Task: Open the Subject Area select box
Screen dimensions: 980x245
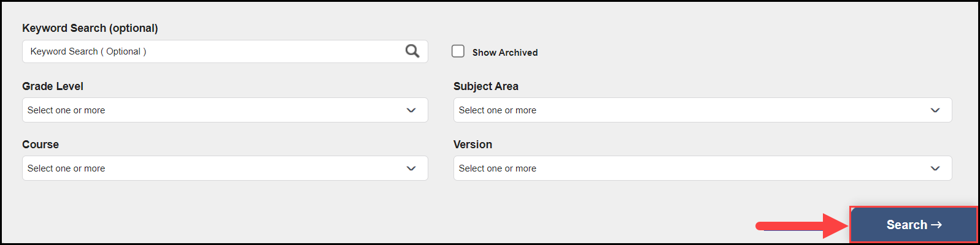Action: tap(703, 110)
